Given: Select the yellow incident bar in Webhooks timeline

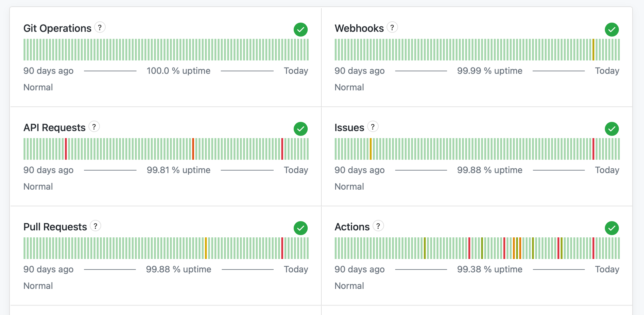Looking at the screenshot, I should coord(593,50).
